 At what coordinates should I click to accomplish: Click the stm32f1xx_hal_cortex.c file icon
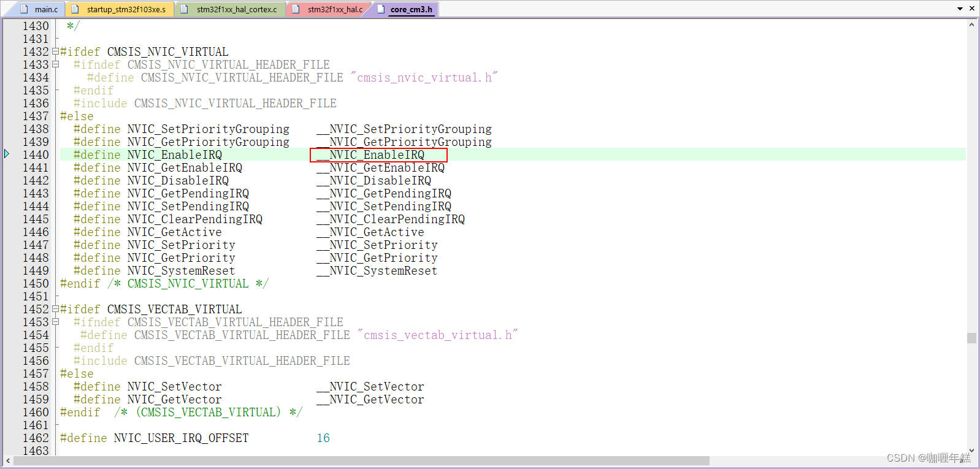pos(184,9)
